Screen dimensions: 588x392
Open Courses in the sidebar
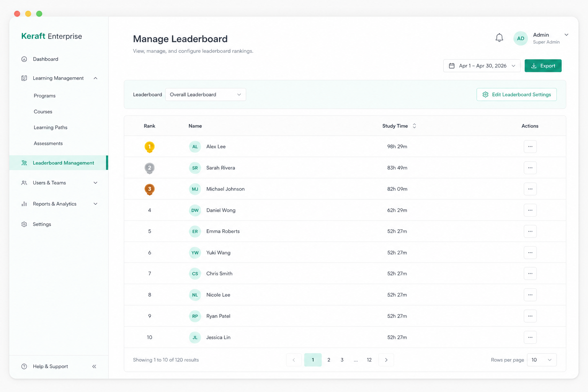click(x=43, y=112)
